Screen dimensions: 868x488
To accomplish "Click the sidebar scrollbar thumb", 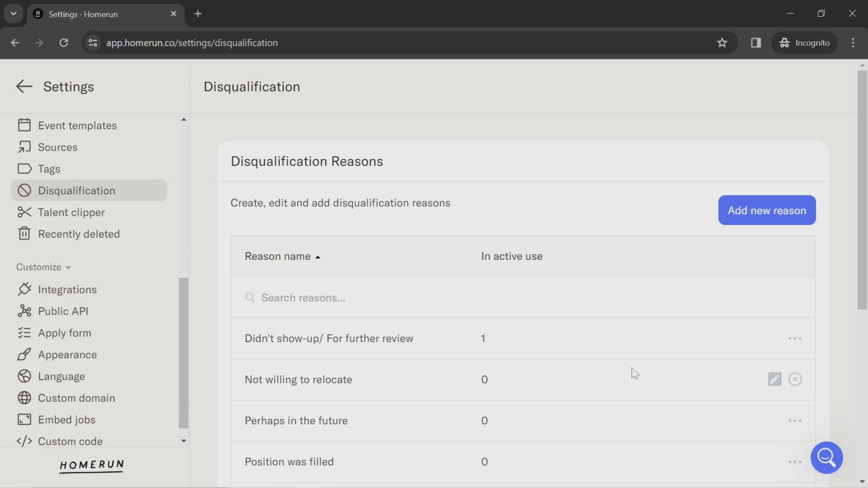I will [x=183, y=353].
